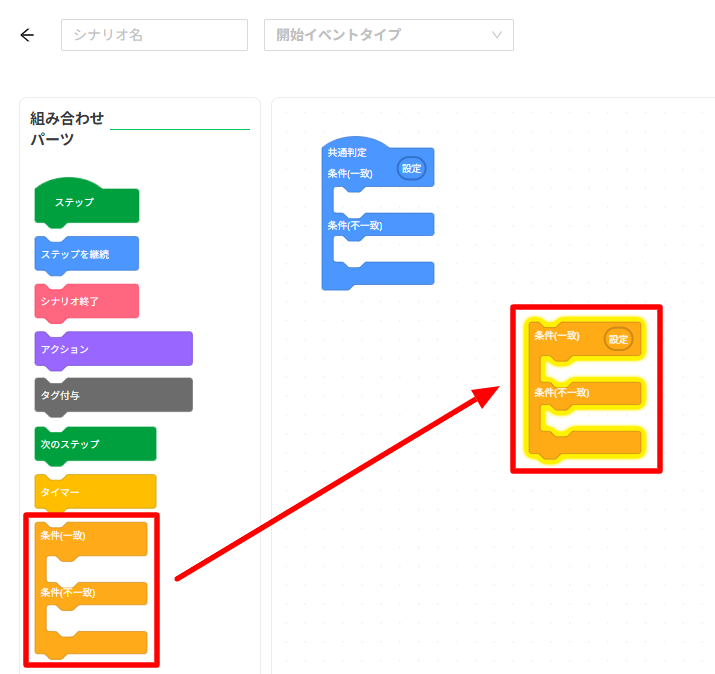Screen dimensions: 715x674
Task: Select the blue ステップを継続 block
Action: [x=86, y=254]
